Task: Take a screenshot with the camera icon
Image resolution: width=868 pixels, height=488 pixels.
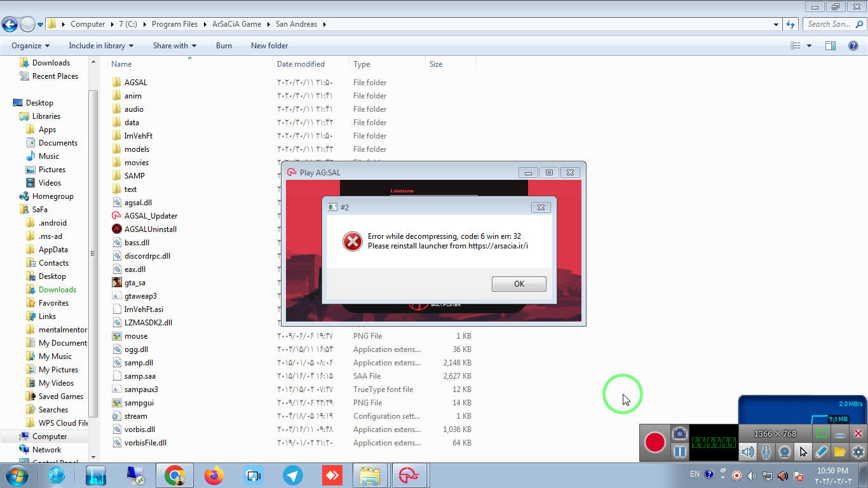Action: pos(680,433)
